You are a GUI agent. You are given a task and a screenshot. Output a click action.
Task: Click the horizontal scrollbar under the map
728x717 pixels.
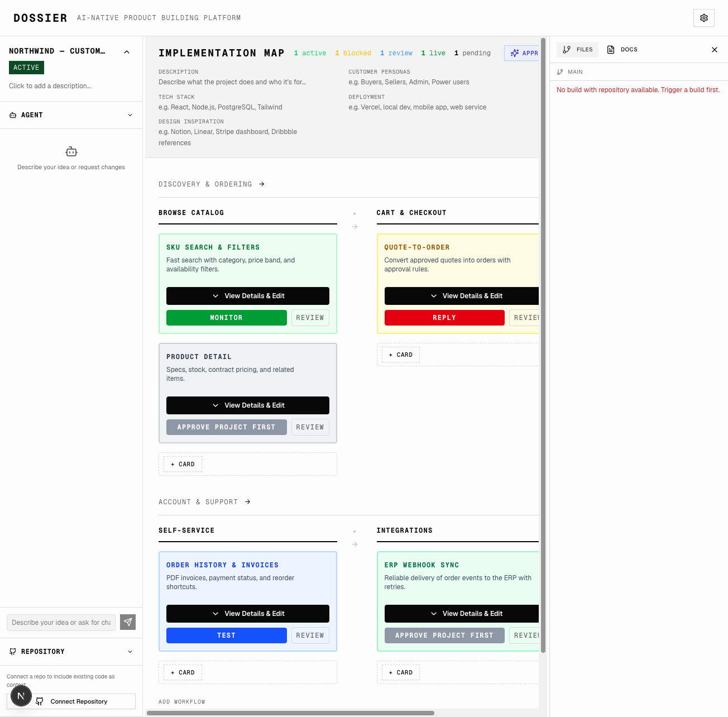[290, 713]
